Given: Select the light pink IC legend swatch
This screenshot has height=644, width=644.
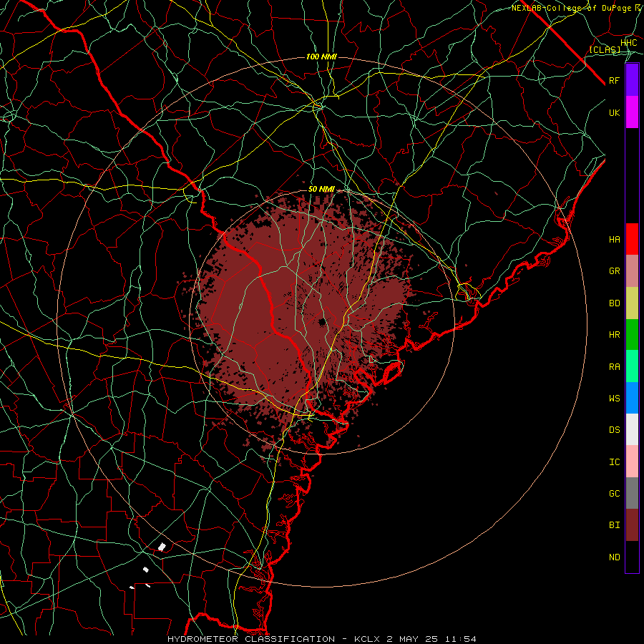Looking at the screenshot, I should (632, 462).
